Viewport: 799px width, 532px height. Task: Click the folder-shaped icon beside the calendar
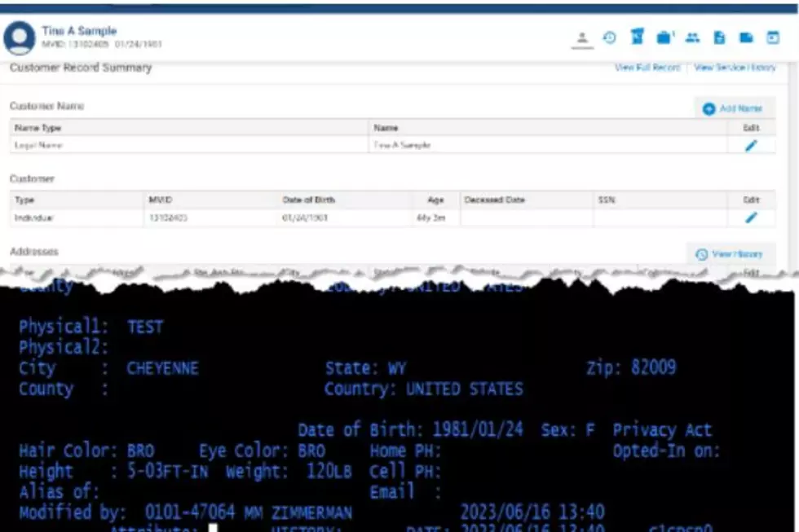746,37
